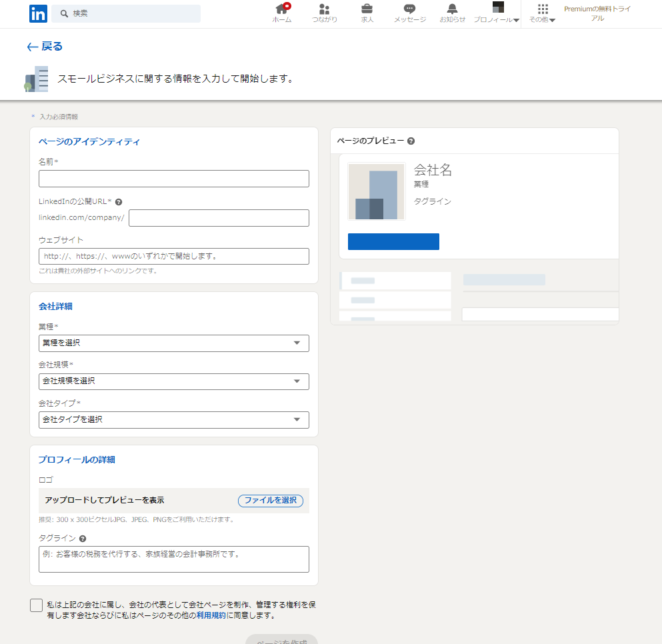The image size is (662, 644).
Task: Click the お知らせ notifications bell icon
Action: click(x=453, y=9)
